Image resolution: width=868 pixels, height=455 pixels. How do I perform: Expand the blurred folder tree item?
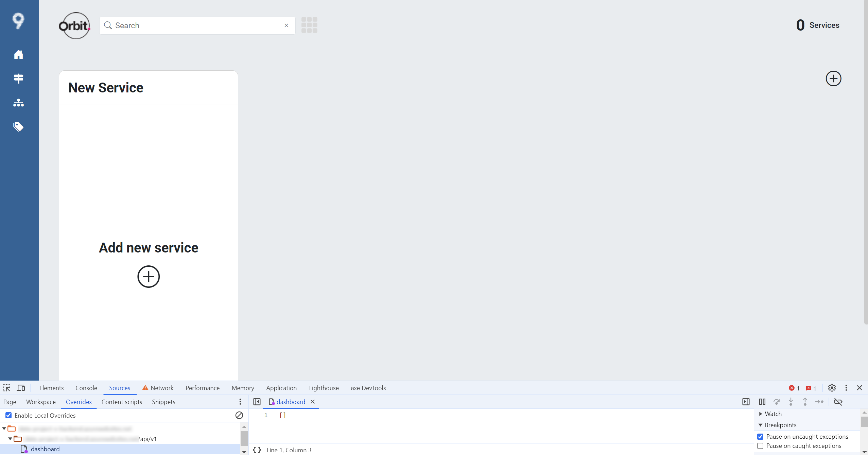pos(5,428)
